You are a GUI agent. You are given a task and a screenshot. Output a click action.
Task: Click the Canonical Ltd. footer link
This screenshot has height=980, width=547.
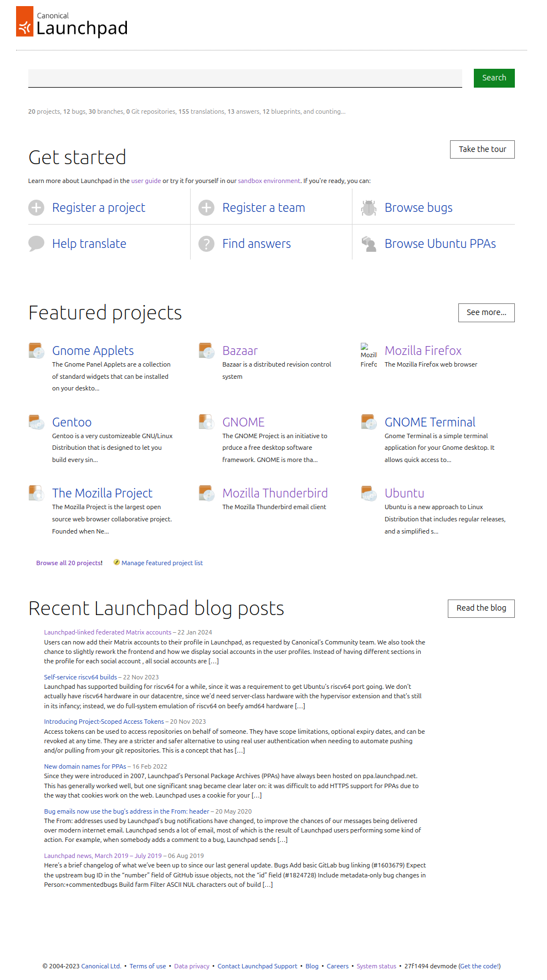click(x=101, y=966)
